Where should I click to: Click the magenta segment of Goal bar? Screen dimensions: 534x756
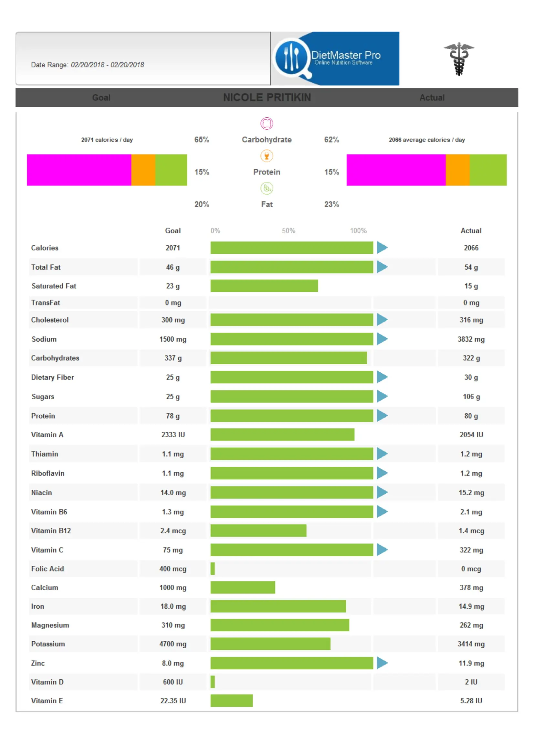coord(79,170)
